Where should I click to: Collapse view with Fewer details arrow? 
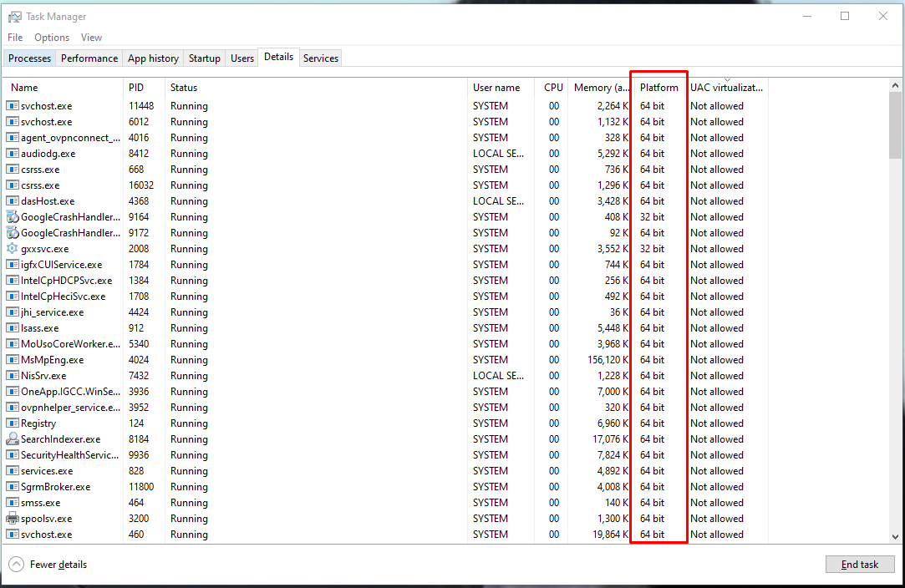(17, 565)
